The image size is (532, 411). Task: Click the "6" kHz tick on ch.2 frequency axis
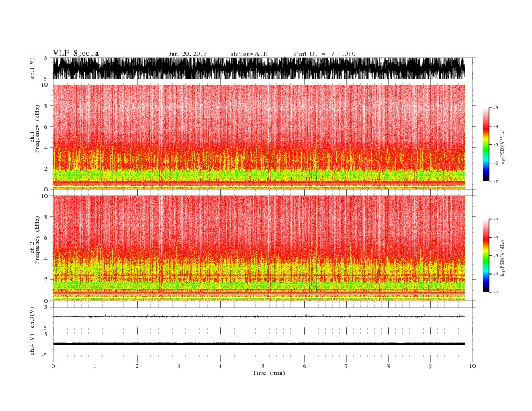pyautogui.click(x=46, y=238)
